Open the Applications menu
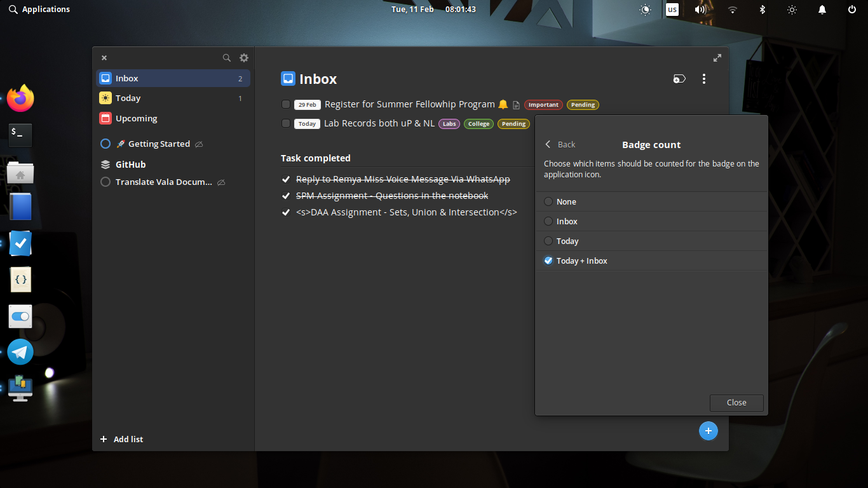Viewport: 868px width, 488px height. pos(39,10)
